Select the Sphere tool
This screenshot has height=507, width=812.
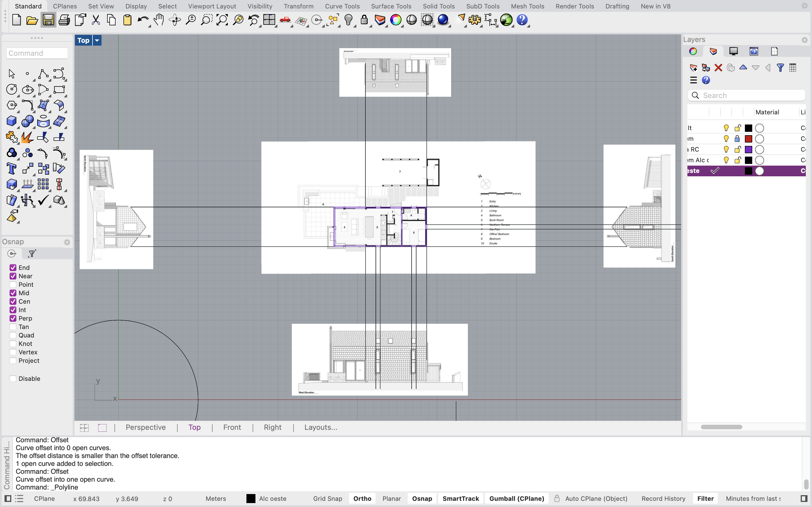(28, 122)
